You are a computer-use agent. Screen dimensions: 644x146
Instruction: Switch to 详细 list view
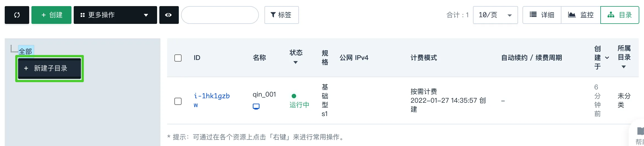[x=542, y=15]
